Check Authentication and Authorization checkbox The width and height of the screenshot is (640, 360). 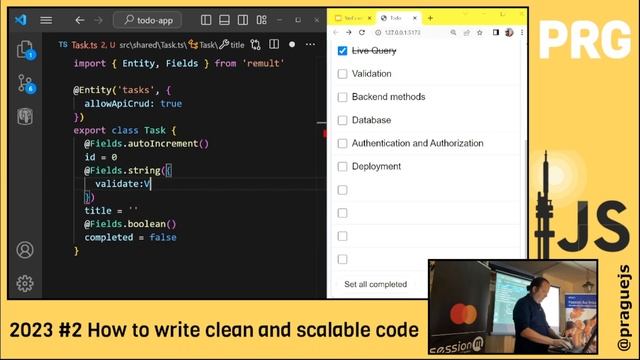coord(342,144)
